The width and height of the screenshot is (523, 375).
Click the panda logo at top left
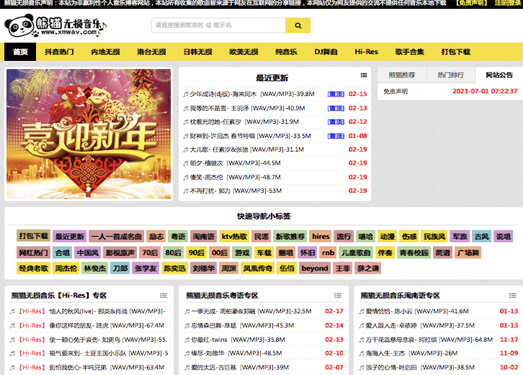(x=55, y=26)
